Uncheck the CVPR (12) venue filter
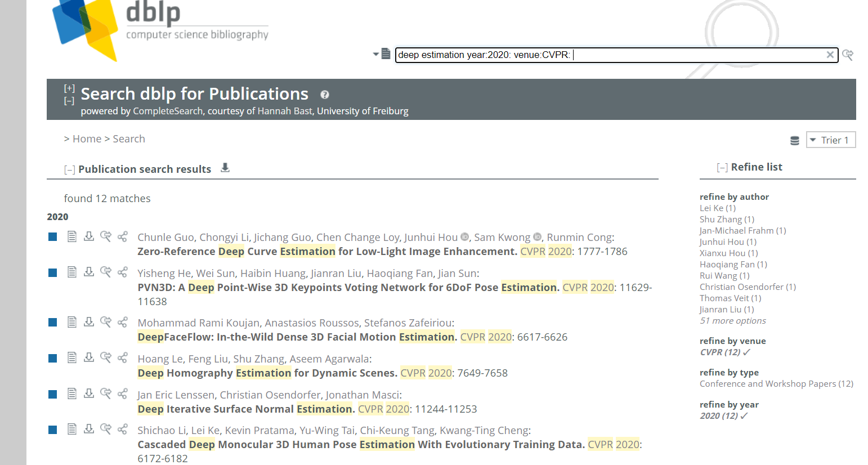The image size is (868, 465). tap(725, 352)
